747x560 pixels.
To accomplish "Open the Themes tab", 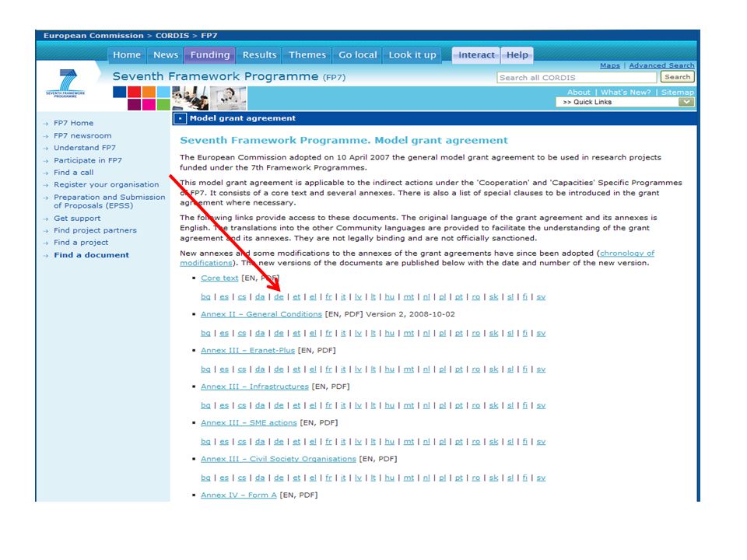I will pos(307,54).
